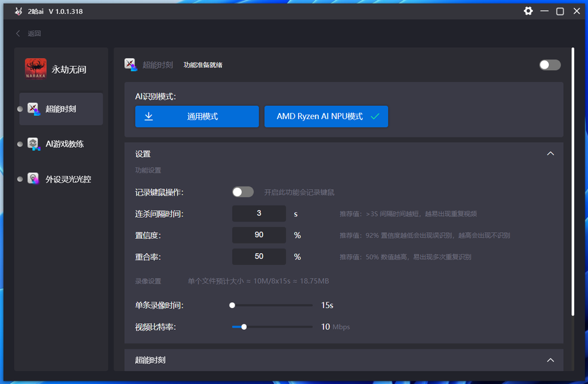The height and width of the screenshot is (384, 588).
Task: Click the 2哈ai app logo icon
Action: (18, 11)
